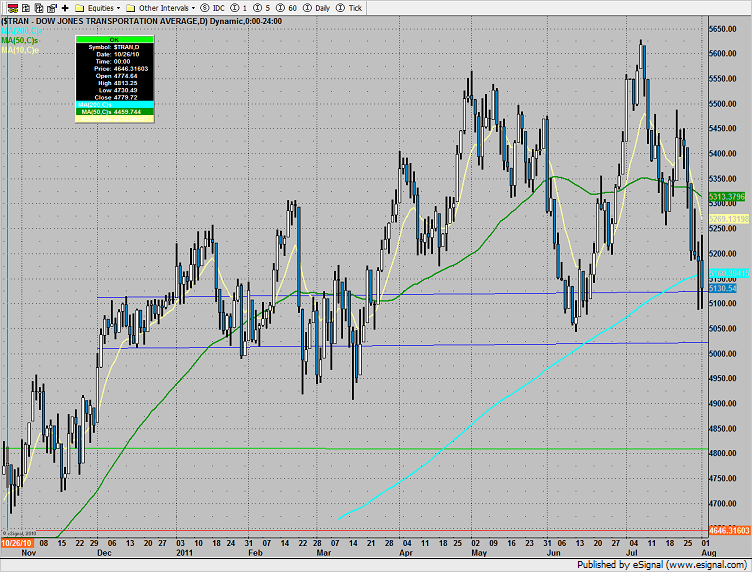The image size is (752, 572).
Task: Click the 4700.00 price axis label
Action: pyautogui.click(x=723, y=503)
